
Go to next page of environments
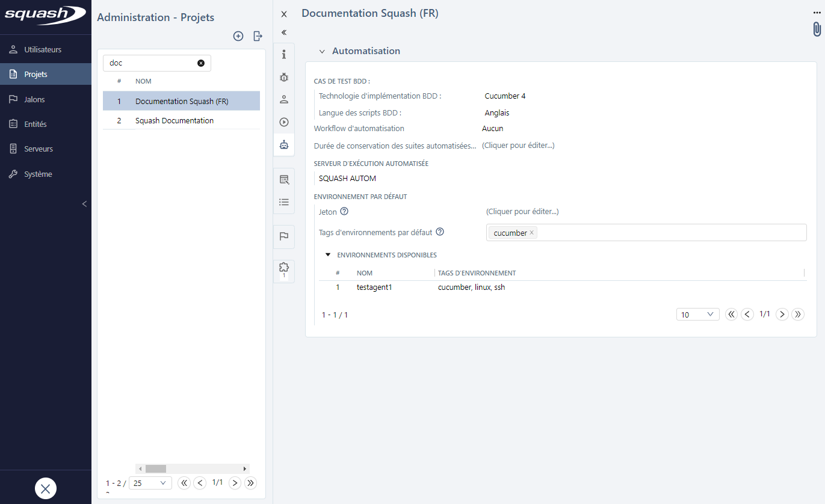[782, 314]
